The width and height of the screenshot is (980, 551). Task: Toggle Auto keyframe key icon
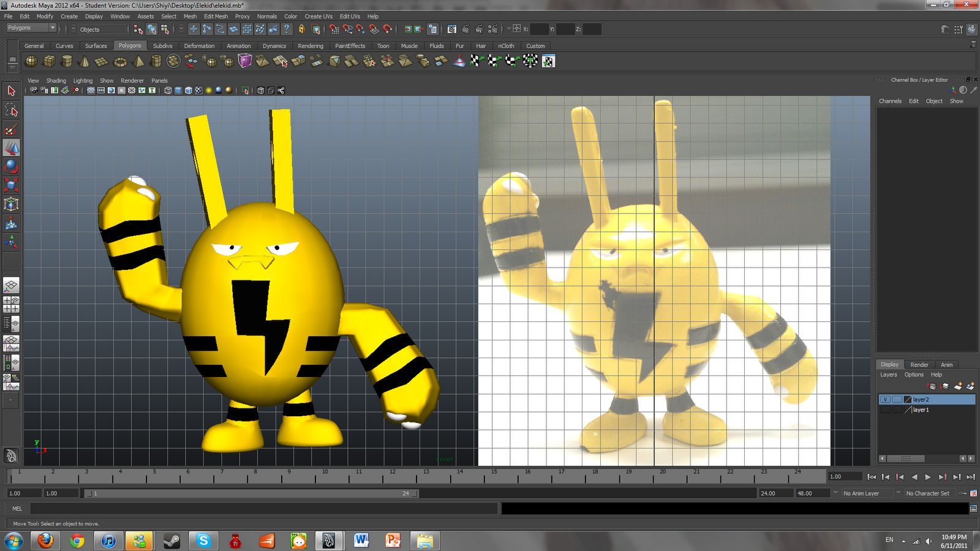point(963,493)
